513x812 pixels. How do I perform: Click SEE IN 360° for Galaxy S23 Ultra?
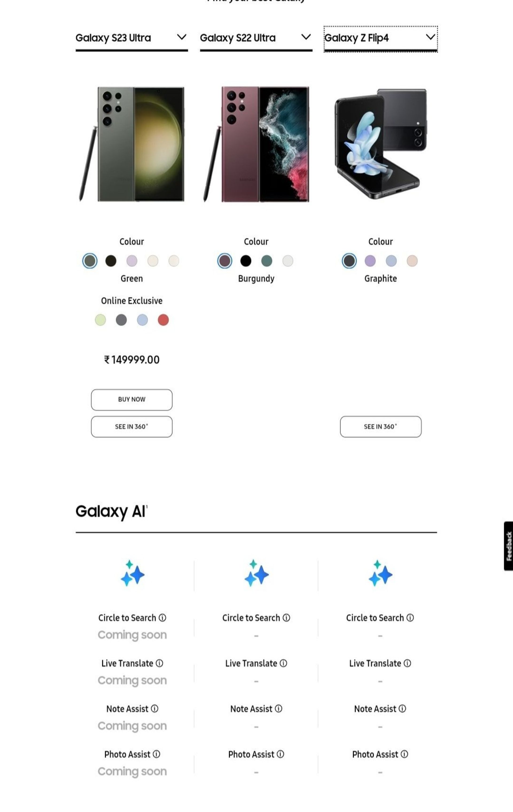pyautogui.click(x=131, y=426)
